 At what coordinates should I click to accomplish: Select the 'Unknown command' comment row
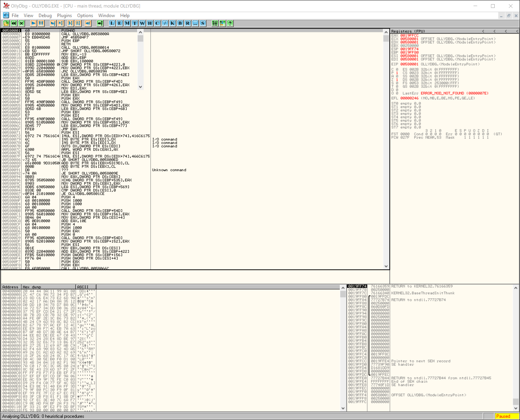(x=169, y=170)
